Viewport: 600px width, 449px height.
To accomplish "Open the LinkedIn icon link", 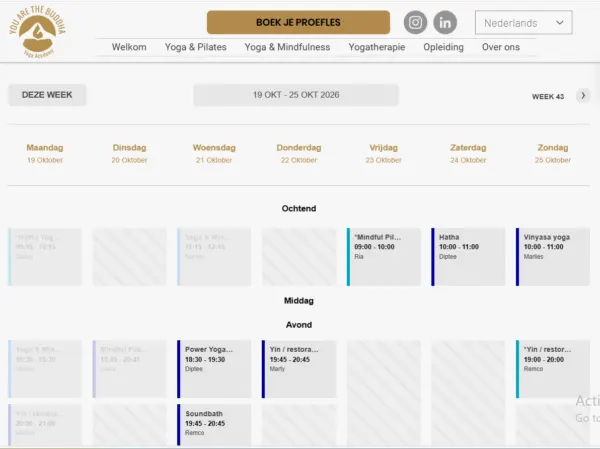I will click(445, 23).
